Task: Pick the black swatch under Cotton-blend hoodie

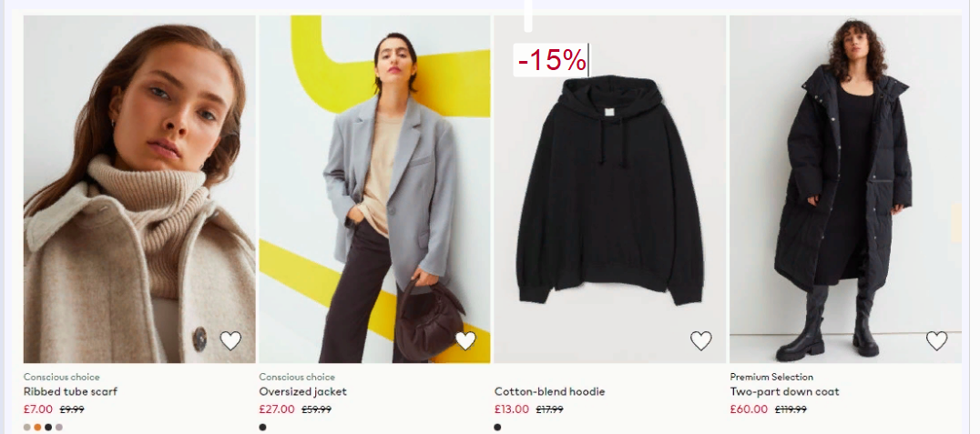Action: [497, 427]
